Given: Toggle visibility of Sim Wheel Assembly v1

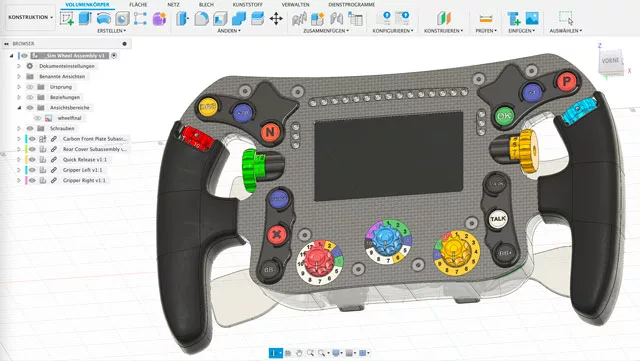Looking at the screenshot, I should pos(24,56).
